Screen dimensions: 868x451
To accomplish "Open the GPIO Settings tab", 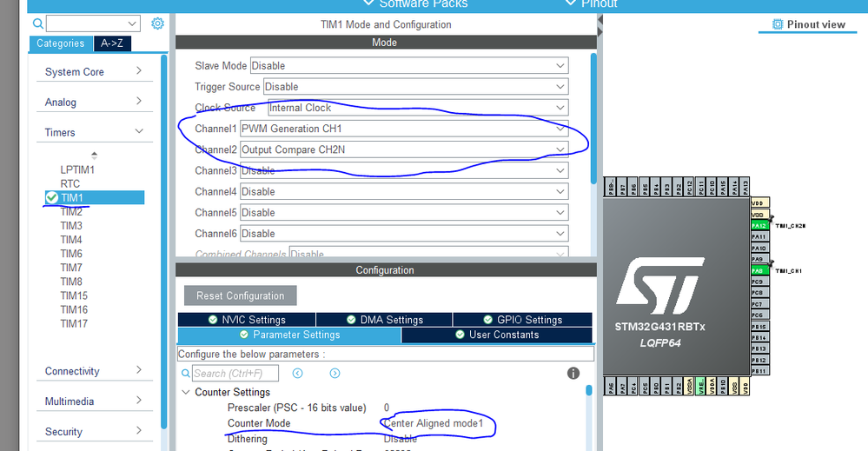I will tap(522, 319).
